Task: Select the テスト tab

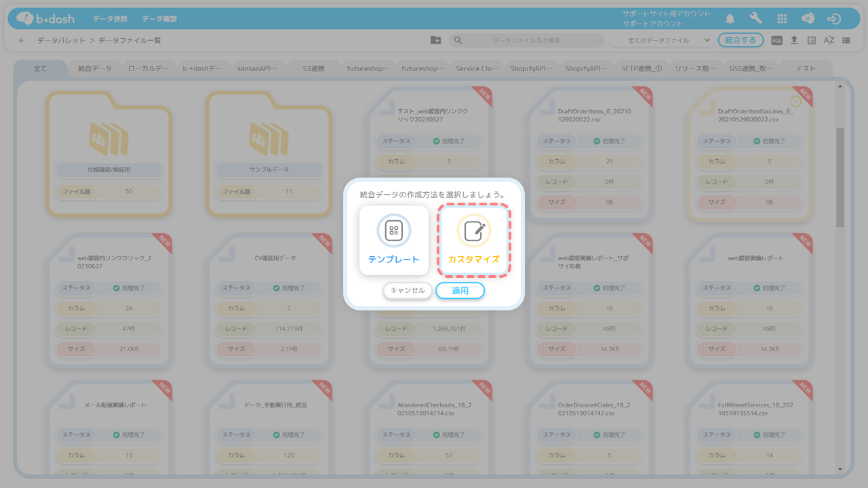Action: tap(806, 68)
